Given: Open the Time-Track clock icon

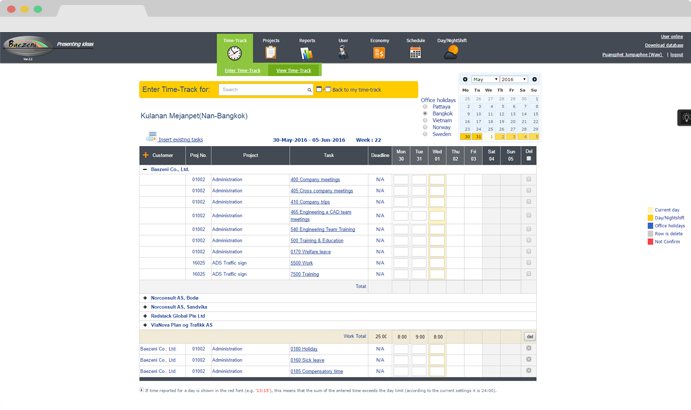Looking at the screenshot, I should (234, 53).
